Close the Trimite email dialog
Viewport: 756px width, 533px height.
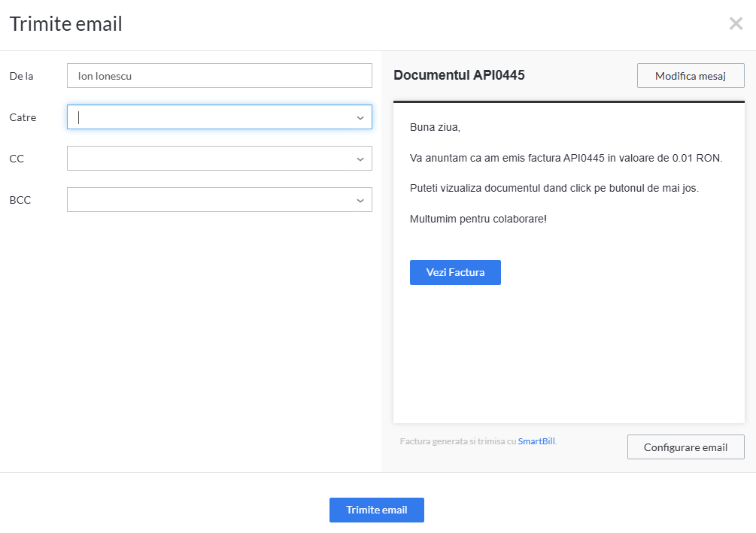(x=736, y=24)
